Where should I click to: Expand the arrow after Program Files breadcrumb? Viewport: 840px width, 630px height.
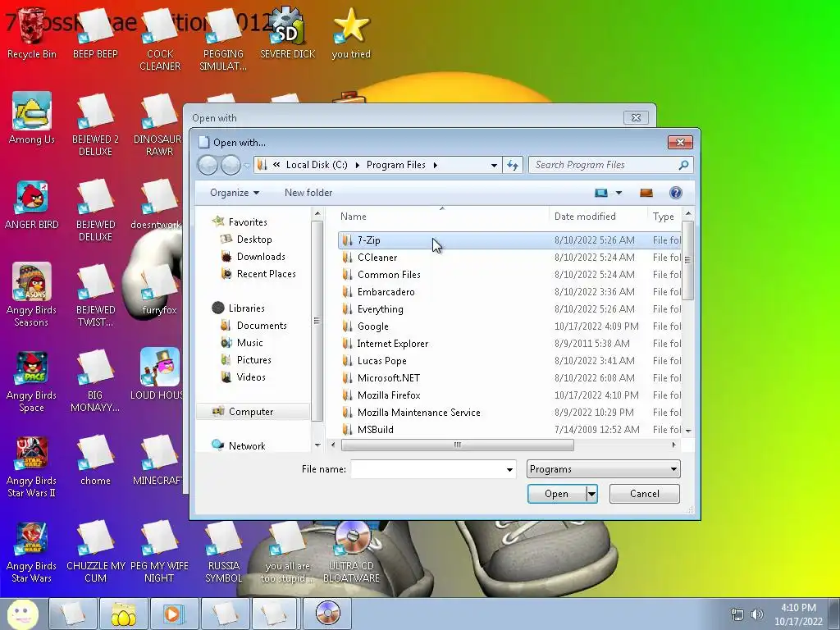tap(435, 165)
